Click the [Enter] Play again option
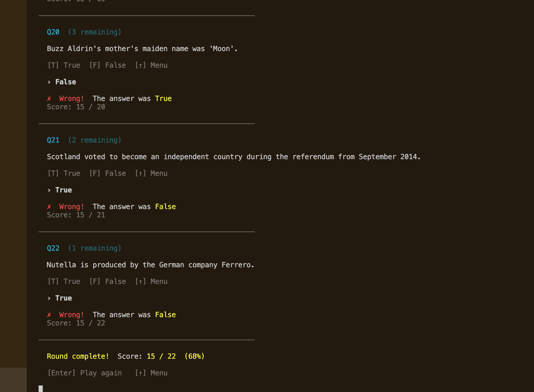This screenshot has height=392, width=534. (x=85, y=373)
